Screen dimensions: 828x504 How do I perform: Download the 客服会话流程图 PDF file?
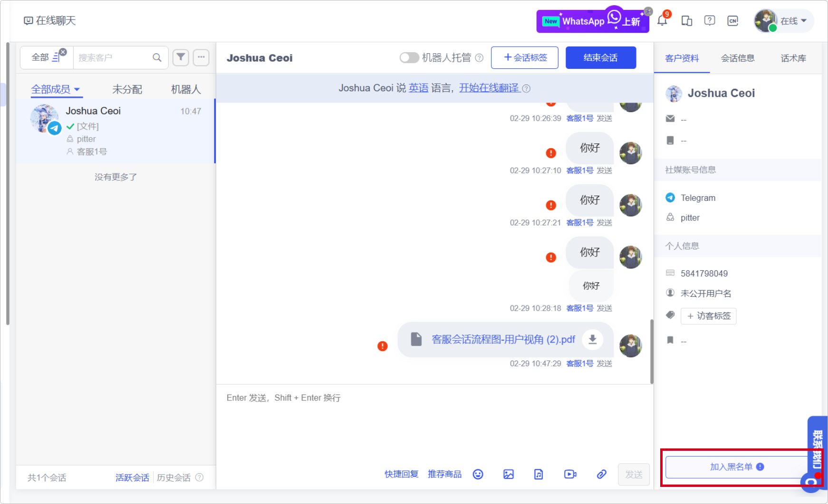click(x=592, y=339)
